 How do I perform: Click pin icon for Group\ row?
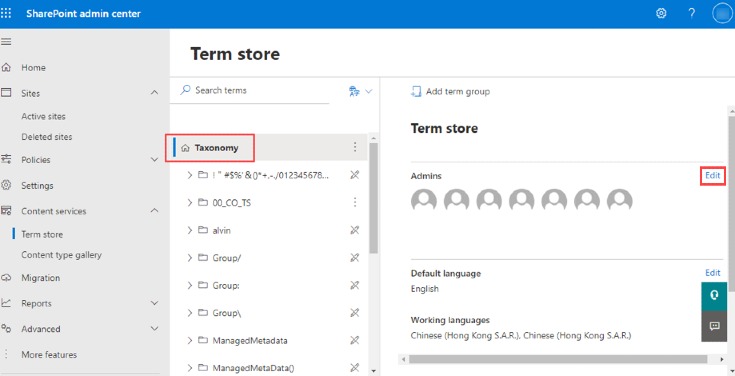(x=355, y=313)
